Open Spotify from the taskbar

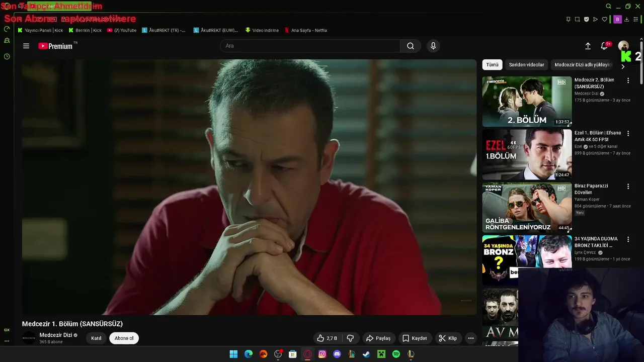(x=396, y=354)
